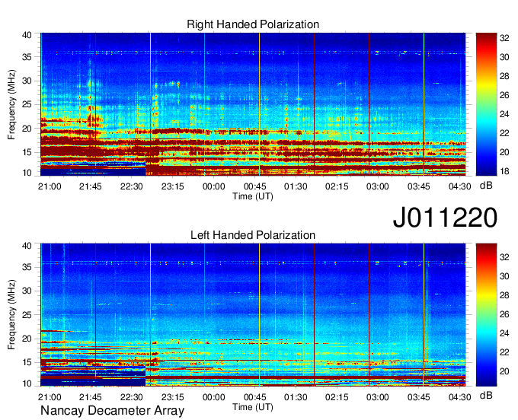Click the 21:45 time tick under Right Handed plot
Screen dimensions: 518x420
click(91, 186)
